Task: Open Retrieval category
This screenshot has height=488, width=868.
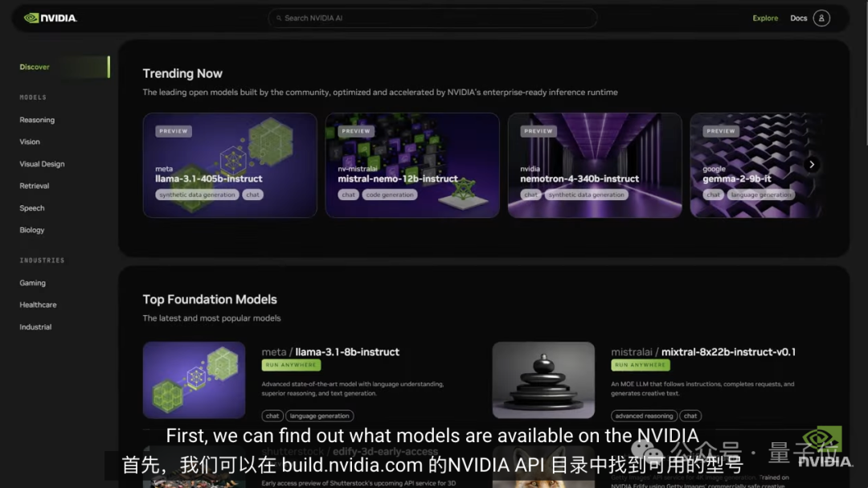Action: [35, 187]
